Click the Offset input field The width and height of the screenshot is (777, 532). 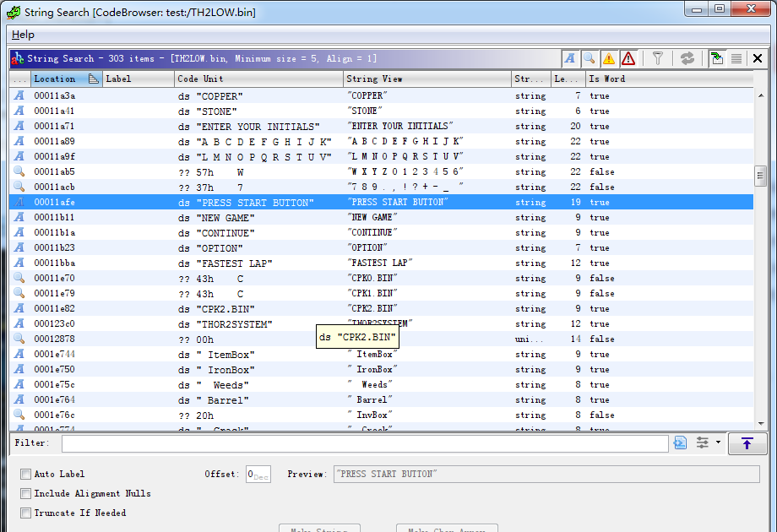click(x=258, y=474)
